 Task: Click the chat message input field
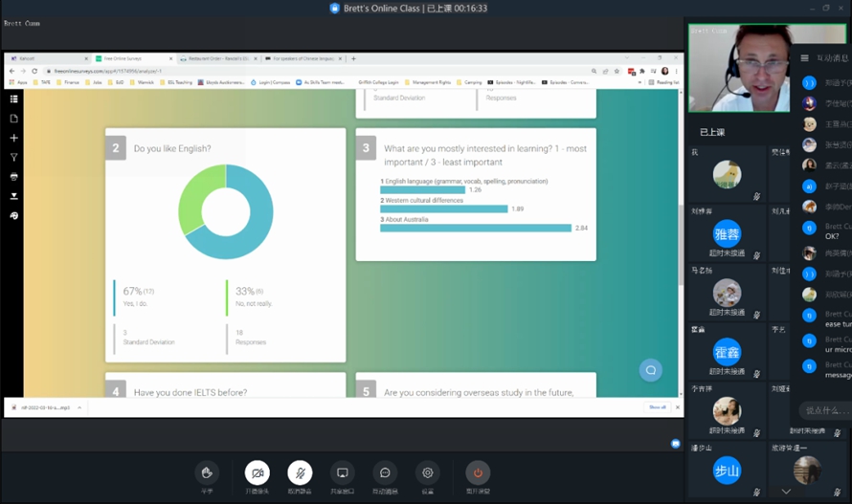coord(824,410)
